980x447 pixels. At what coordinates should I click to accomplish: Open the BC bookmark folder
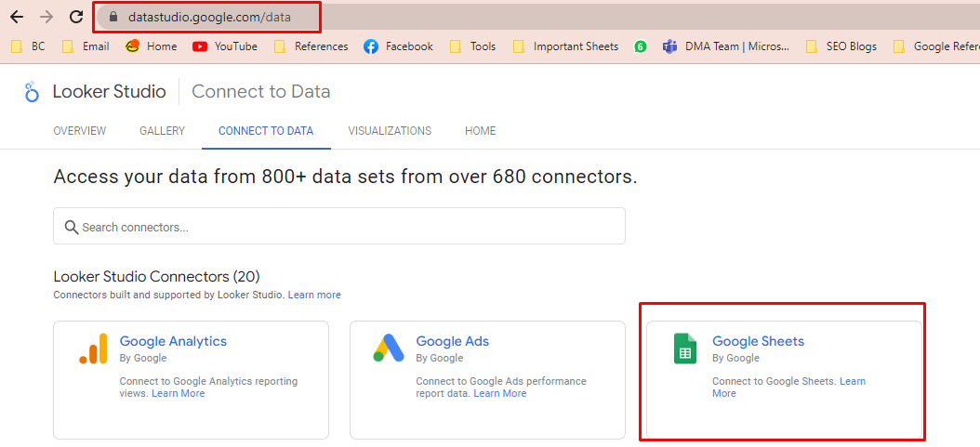point(28,46)
